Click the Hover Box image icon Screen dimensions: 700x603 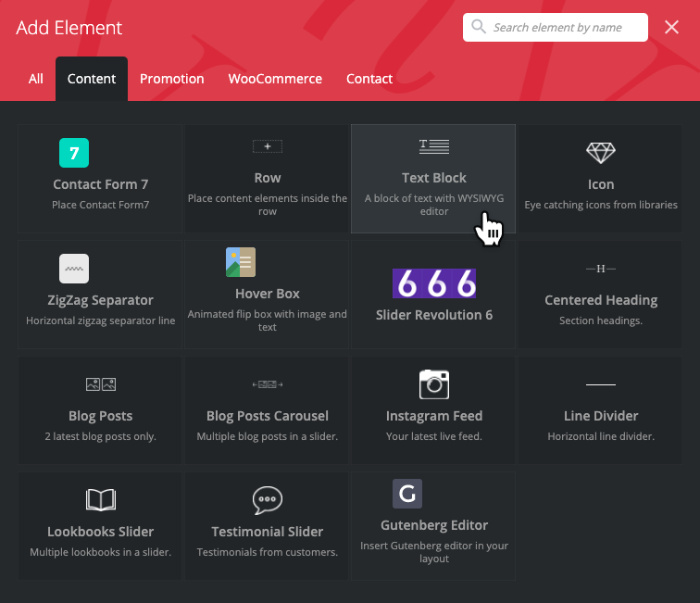click(x=241, y=262)
